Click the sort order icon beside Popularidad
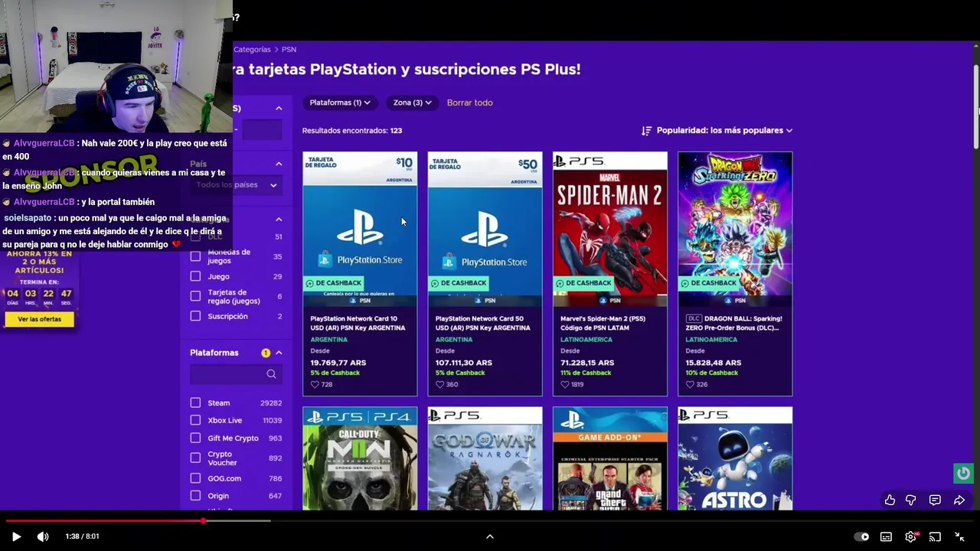Viewport: 980px width, 551px height. 646,131
